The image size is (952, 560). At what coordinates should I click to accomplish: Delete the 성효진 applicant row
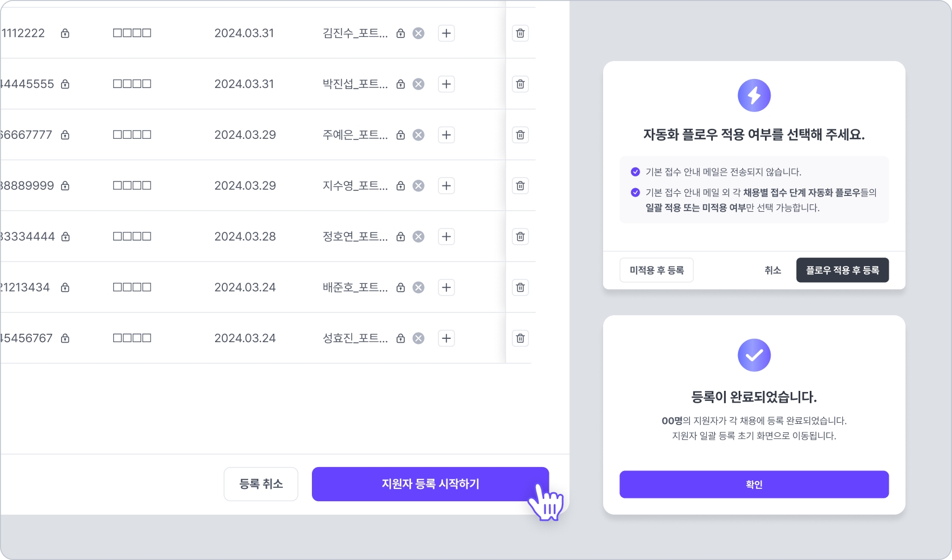(520, 338)
